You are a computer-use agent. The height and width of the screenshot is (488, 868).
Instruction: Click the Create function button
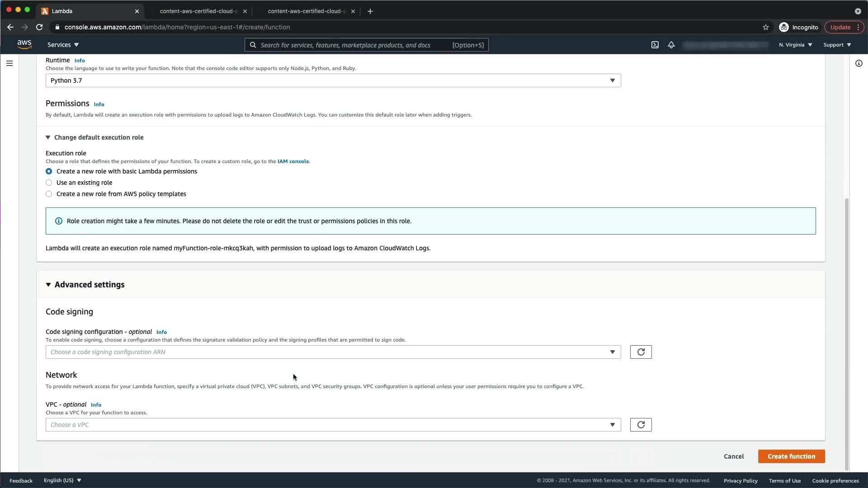coord(791,456)
